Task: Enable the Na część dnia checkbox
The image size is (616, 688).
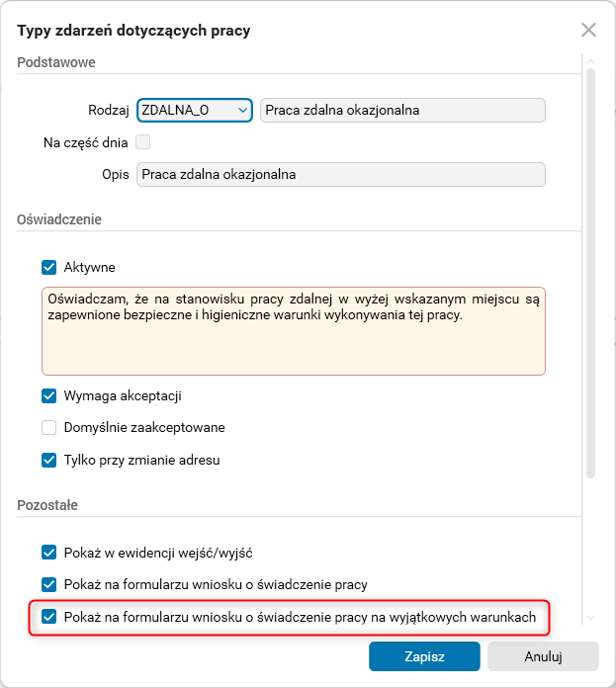Action: pos(143,142)
